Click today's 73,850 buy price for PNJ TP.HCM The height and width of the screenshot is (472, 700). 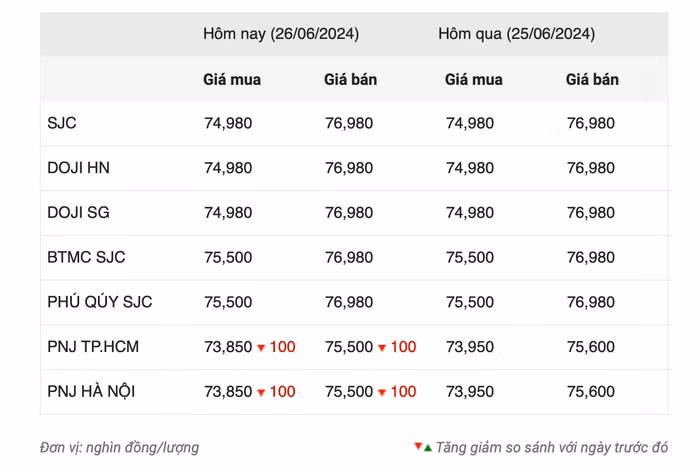coord(228,347)
